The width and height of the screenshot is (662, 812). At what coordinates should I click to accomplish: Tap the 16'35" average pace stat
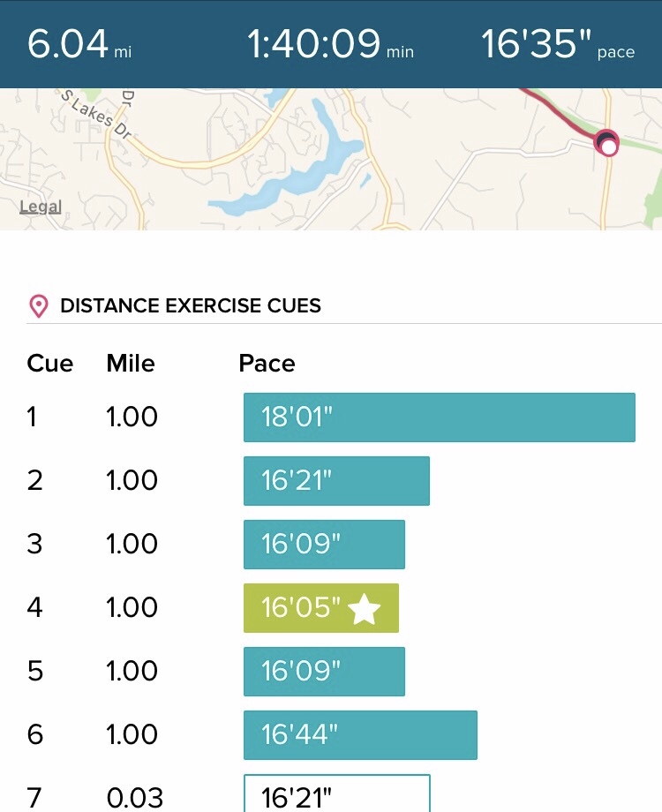tap(557, 44)
